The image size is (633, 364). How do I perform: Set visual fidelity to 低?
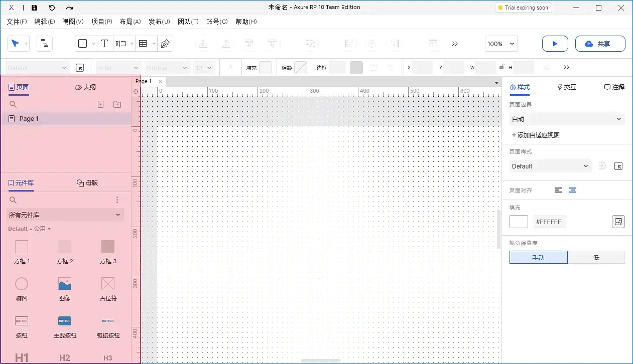[x=596, y=257]
